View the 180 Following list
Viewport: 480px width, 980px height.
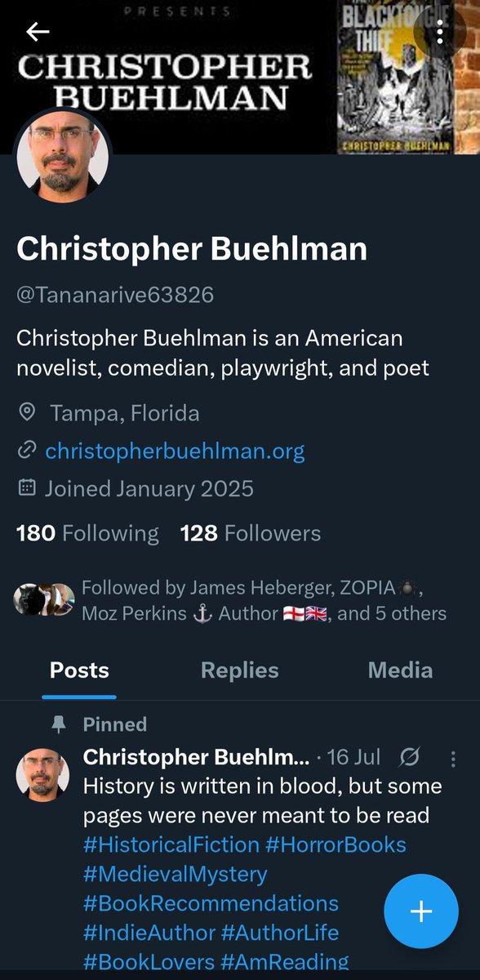[x=87, y=534]
